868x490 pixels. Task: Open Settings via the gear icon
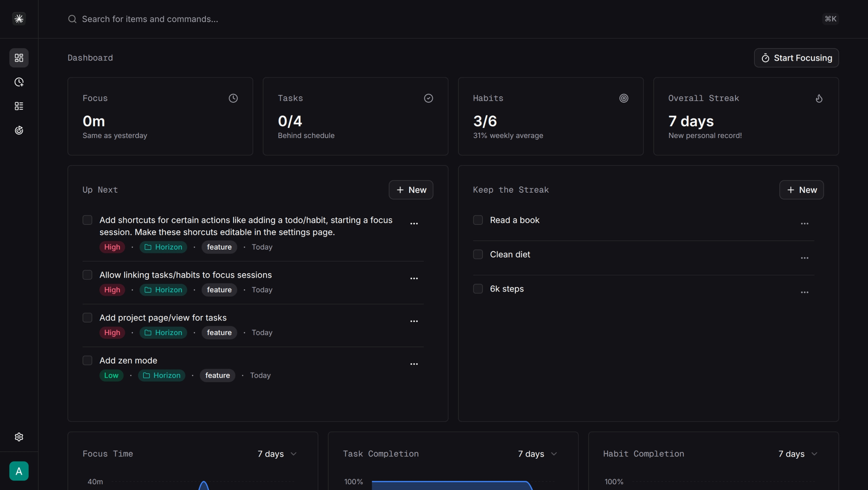point(19,437)
